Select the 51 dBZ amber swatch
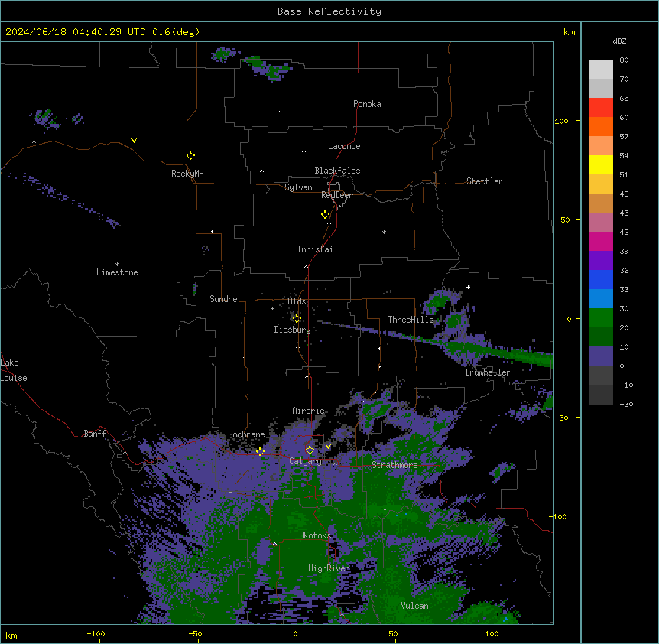This screenshot has width=659, height=644. coord(601,184)
